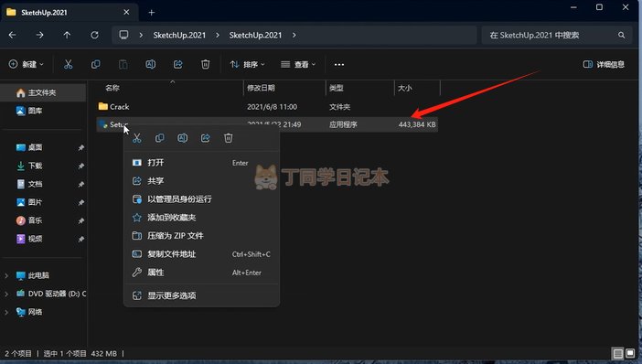This screenshot has height=364, width=642.
Task: Switch to details view icon in status bar
Action: (618, 353)
